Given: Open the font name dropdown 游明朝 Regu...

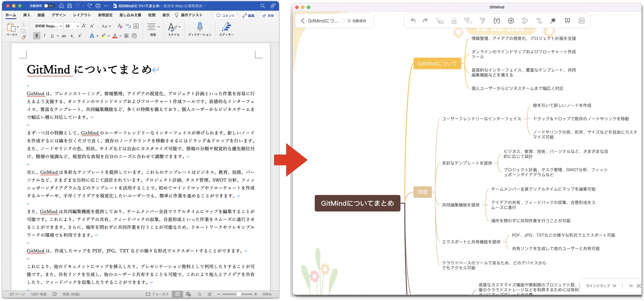Looking at the screenshot, I should 48,26.
